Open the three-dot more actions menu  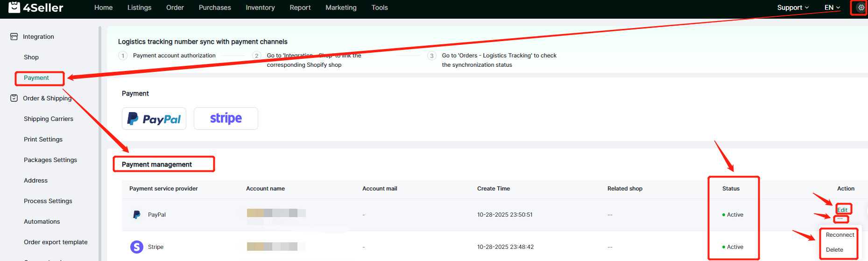[840, 219]
